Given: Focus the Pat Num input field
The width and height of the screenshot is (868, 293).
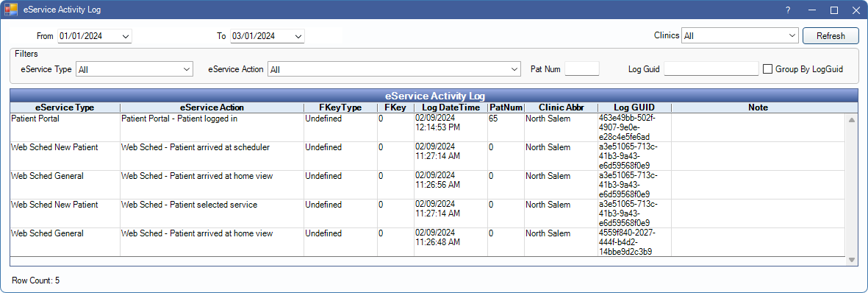Looking at the screenshot, I should [x=582, y=69].
